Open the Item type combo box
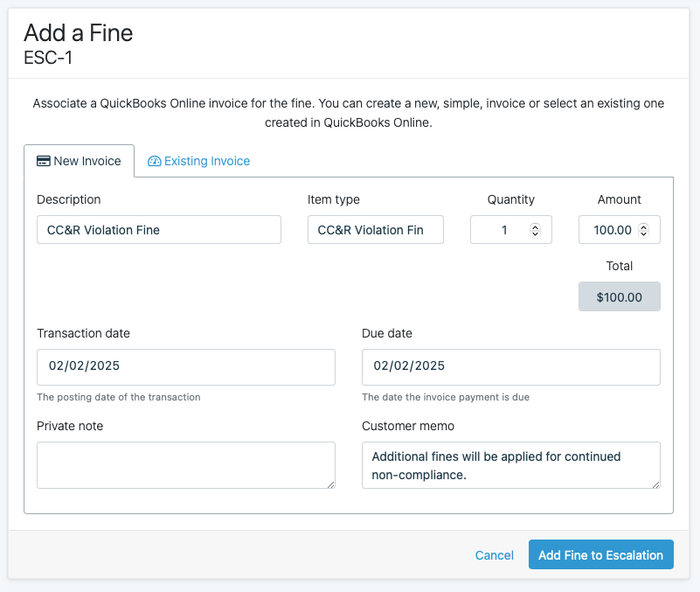 [x=376, y=230]
